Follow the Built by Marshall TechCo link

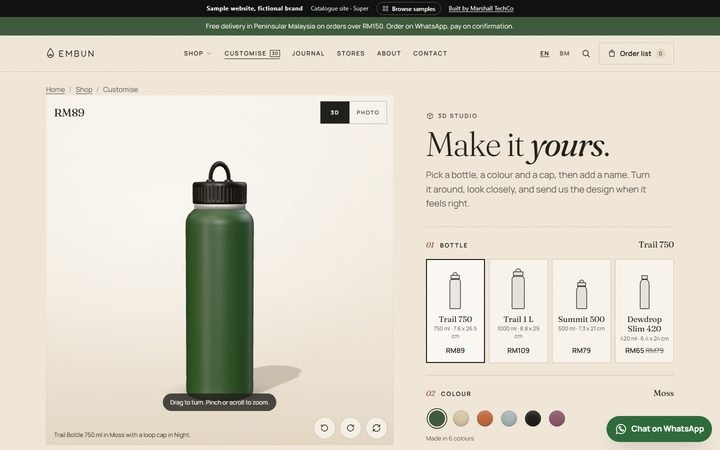[481, 9]
